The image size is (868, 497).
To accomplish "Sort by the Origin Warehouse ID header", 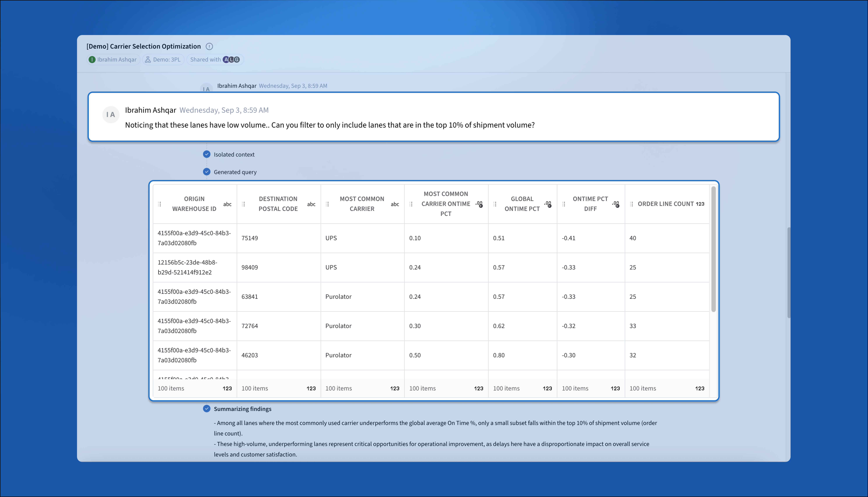I will pos(194,204).
